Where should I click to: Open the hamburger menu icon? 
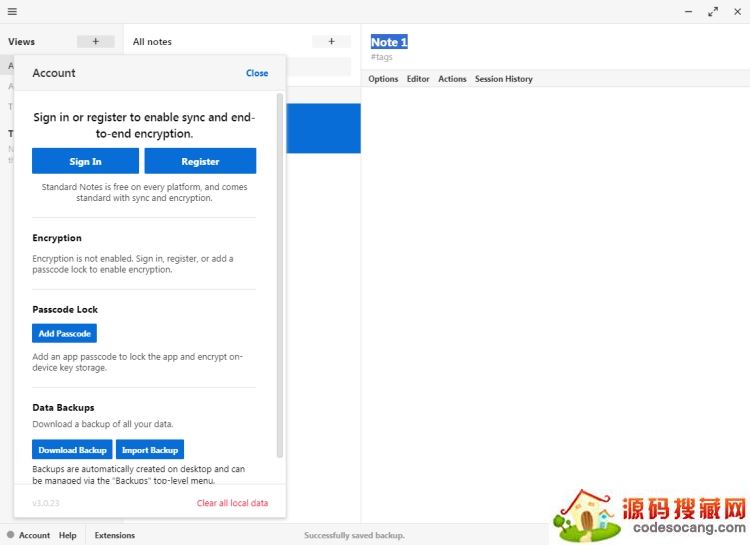coord(12,11)
